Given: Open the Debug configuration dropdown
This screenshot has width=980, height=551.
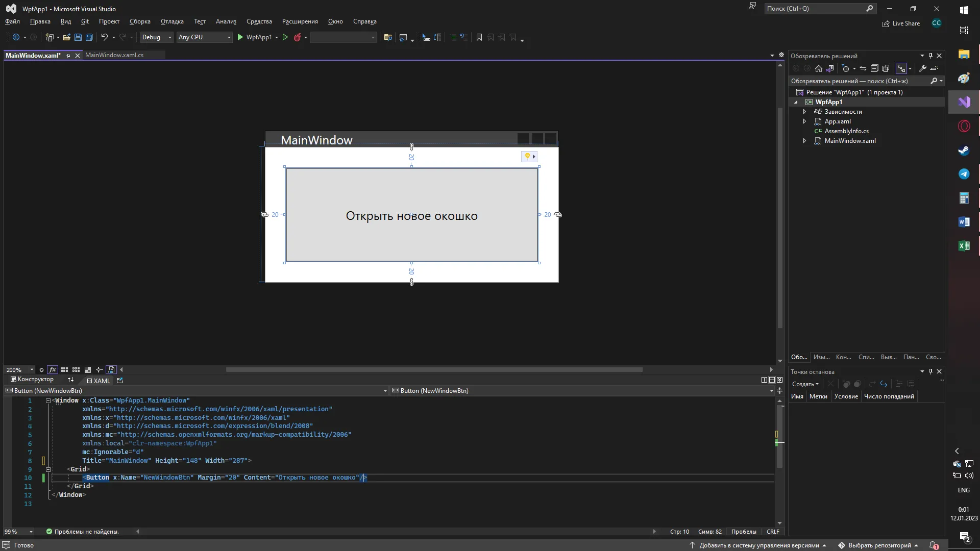Looking at the screenshot, I should click(x=157, y=37).
